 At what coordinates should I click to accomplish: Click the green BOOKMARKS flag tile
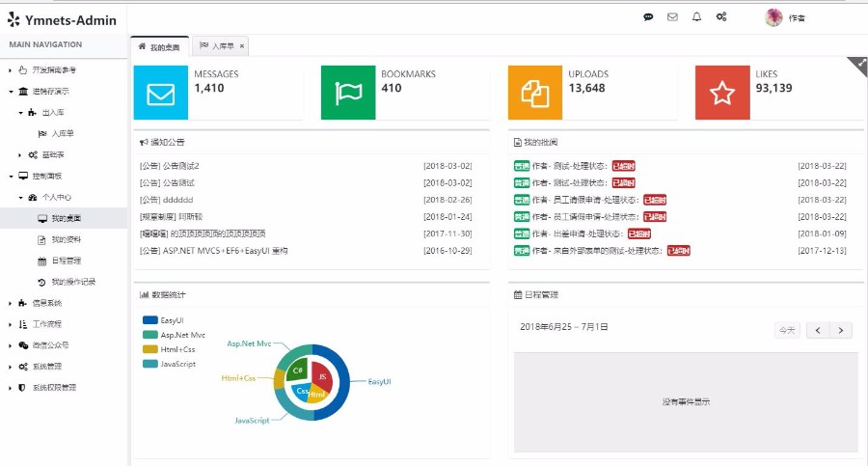point(348,93)
